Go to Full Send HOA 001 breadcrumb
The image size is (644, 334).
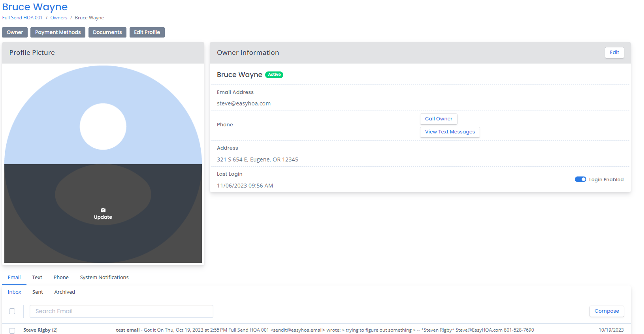tap(23, 18)
